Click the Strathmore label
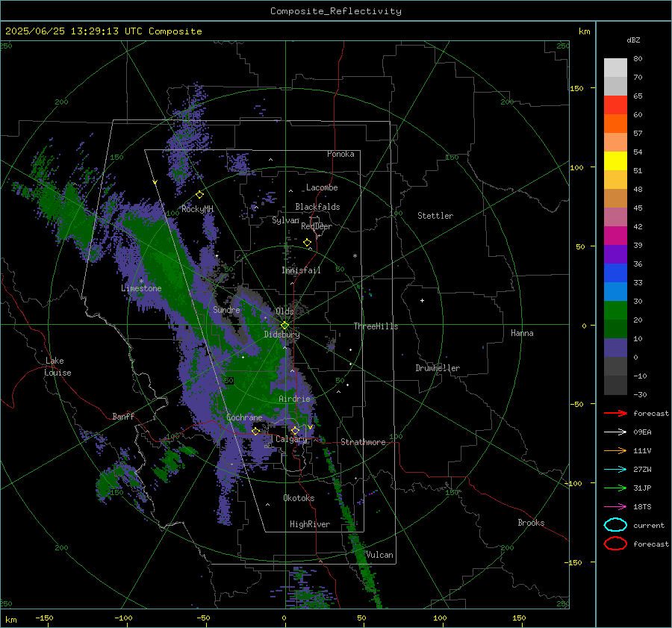Viewport: 672px width, 628px height. click(363, 442)
